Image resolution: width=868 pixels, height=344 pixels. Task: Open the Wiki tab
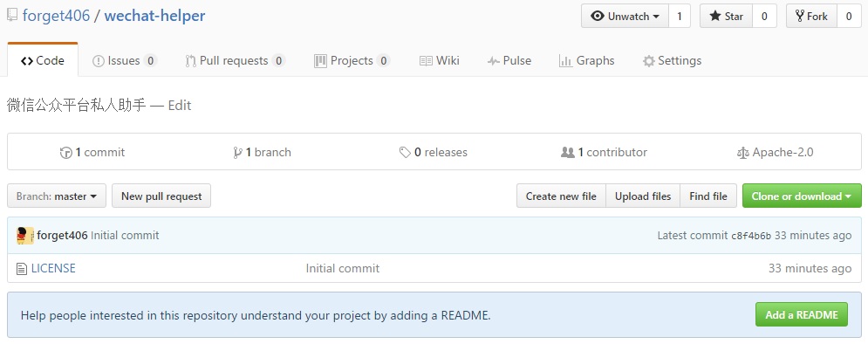pos(440,60)
